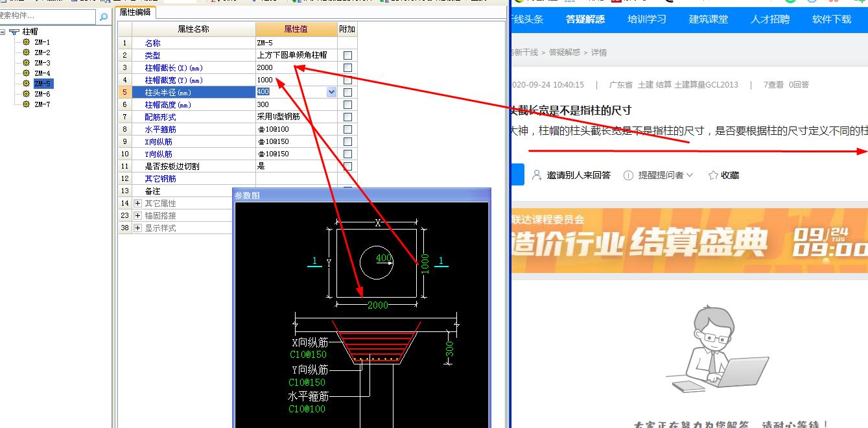This screenshot has width=868, height=428.
Task: Tick the 附加 checkbox for 柱帽截长(X) row
Action: [348, 67]
